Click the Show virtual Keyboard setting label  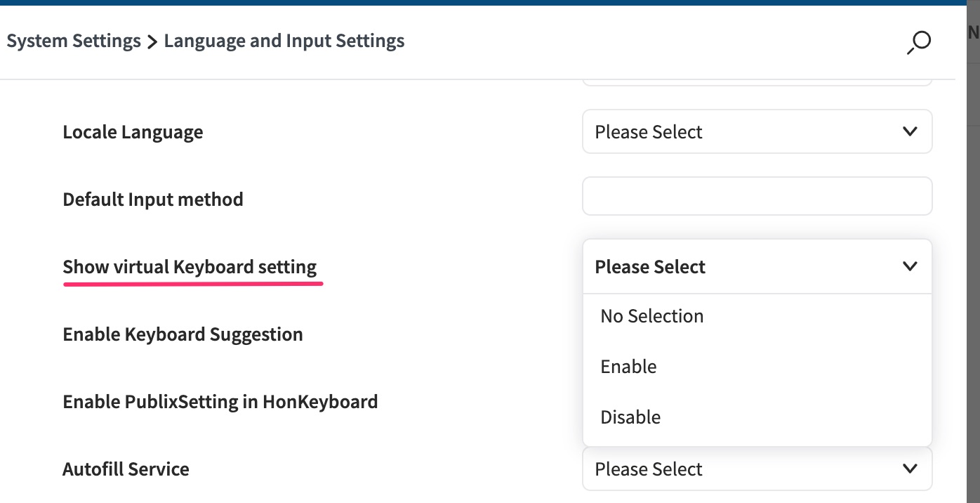click(x=190, y=267)
